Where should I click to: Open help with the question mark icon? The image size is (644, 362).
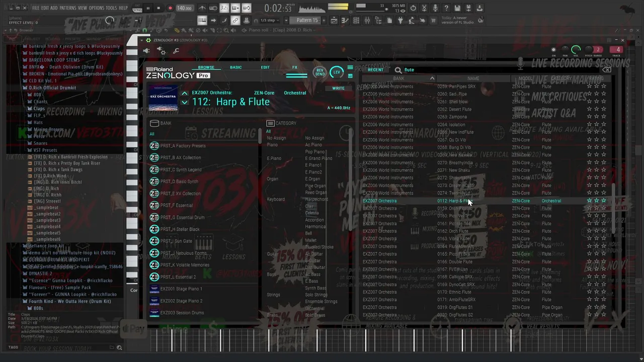[x=446, y=8]
